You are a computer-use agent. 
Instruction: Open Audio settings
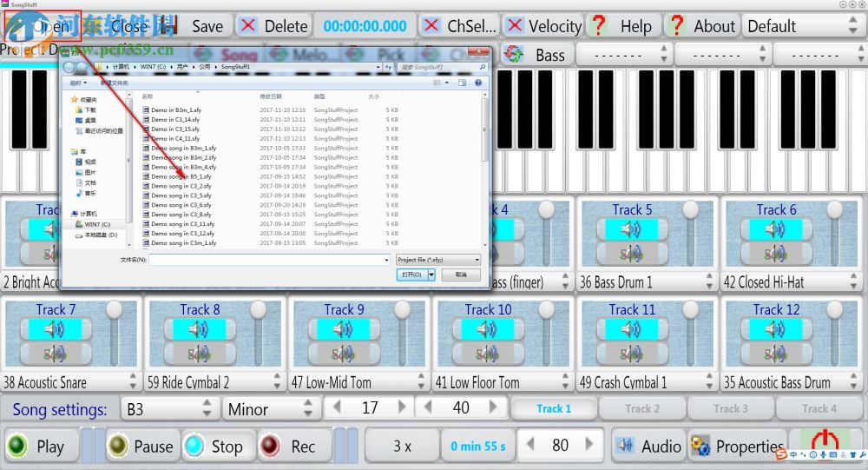[x=648, y=447]
